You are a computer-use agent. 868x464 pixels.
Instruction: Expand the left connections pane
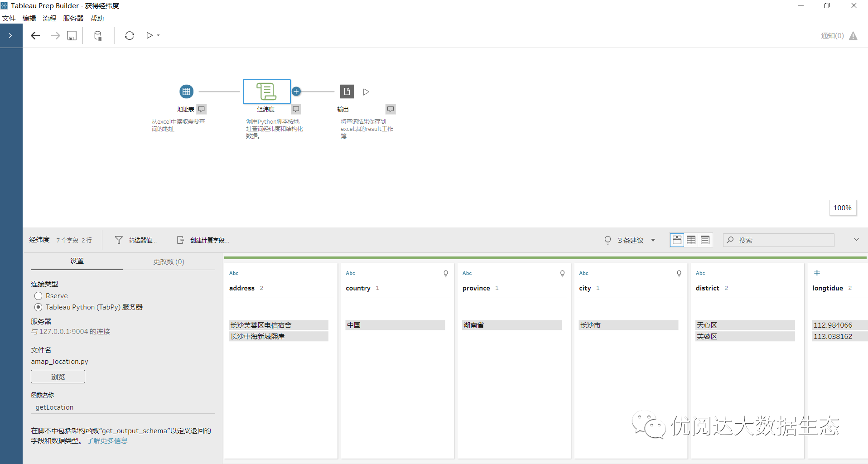(x=10, y=35)
